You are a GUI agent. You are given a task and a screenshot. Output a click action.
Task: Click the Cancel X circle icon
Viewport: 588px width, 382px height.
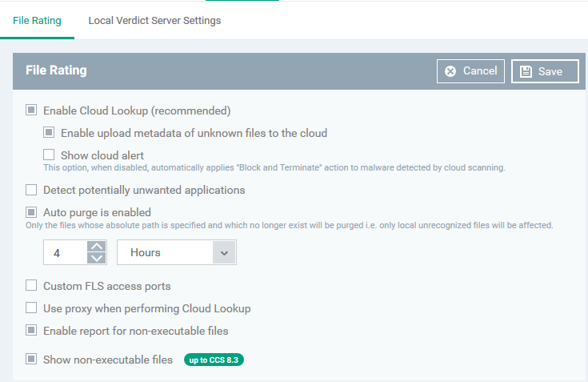point(450,71)
